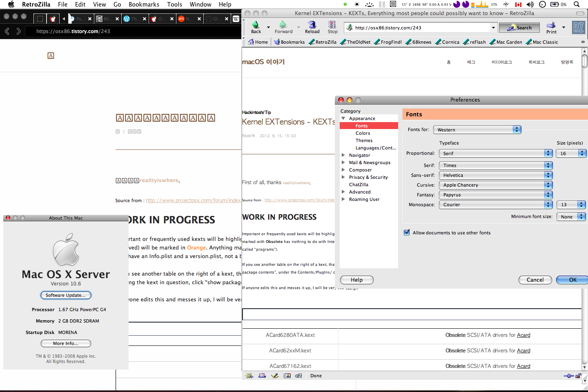The width and height of the screenshot is (588, 392).
Task: Select Themes in the Preferences category tree
Action: pos(364,140)
